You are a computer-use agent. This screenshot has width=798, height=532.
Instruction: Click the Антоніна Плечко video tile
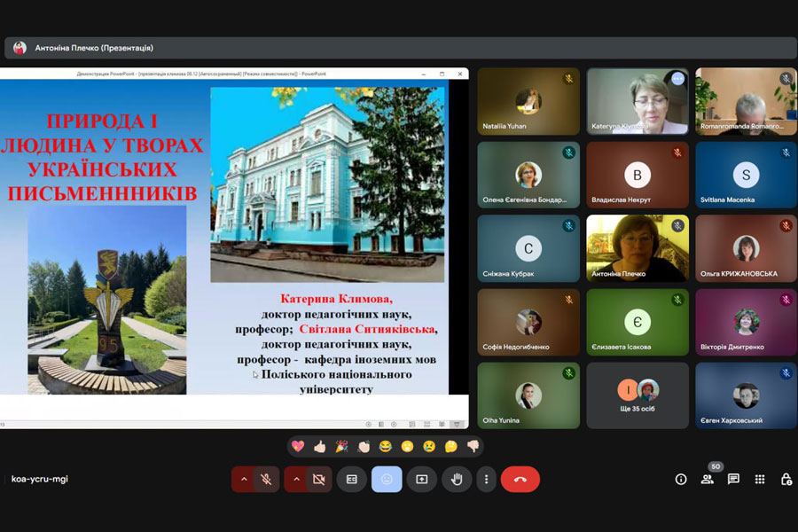[638, 248]
